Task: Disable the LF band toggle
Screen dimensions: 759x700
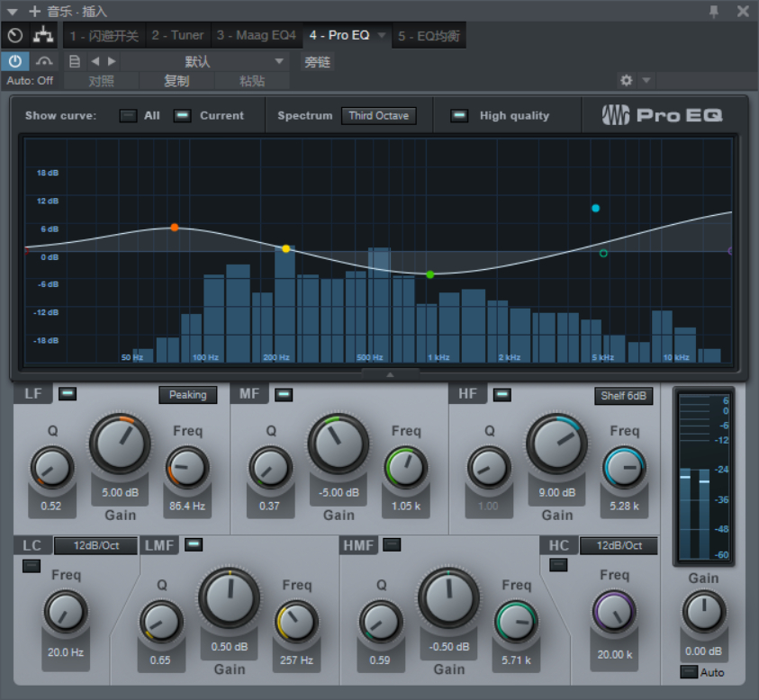Action: pyautogui.click(x=67, y=393)
